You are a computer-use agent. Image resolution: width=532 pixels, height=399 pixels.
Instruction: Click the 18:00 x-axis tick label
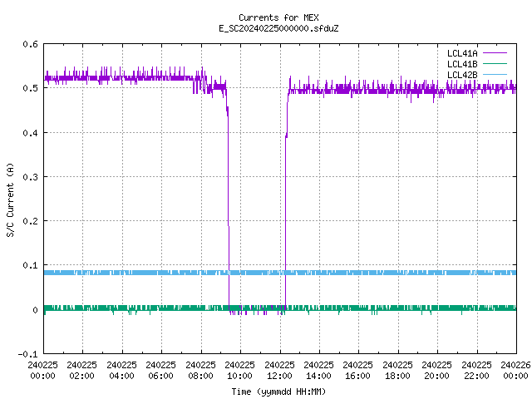[x=397, y=376]
